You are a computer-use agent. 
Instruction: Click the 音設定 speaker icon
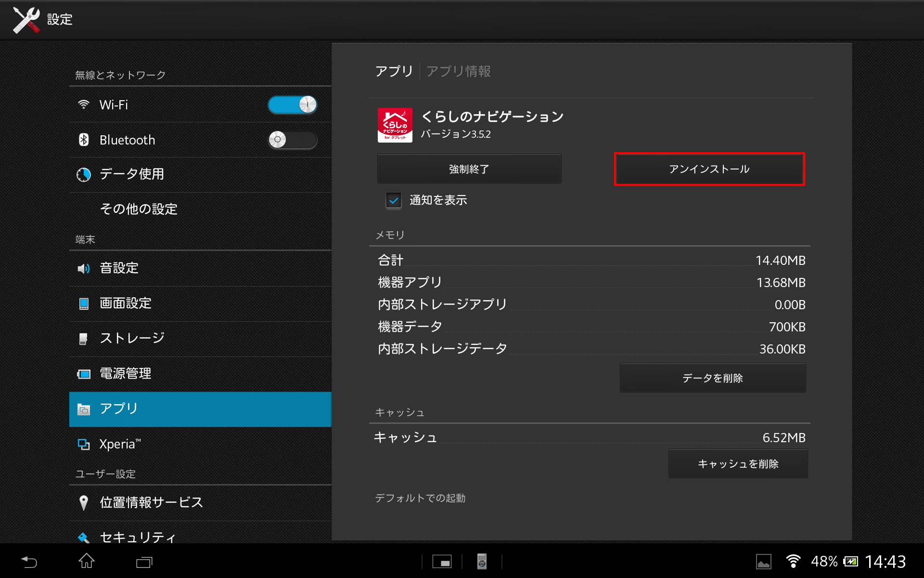[x=84, y=268]
